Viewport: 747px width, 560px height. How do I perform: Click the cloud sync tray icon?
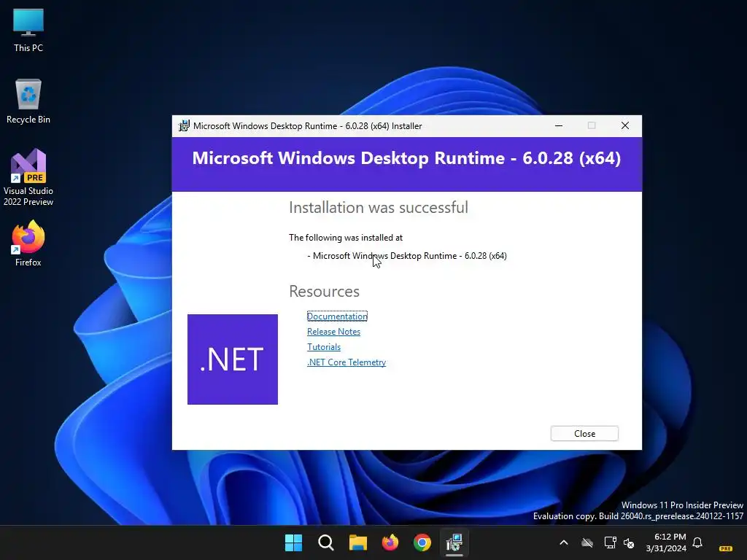click(x=587, y=542)
